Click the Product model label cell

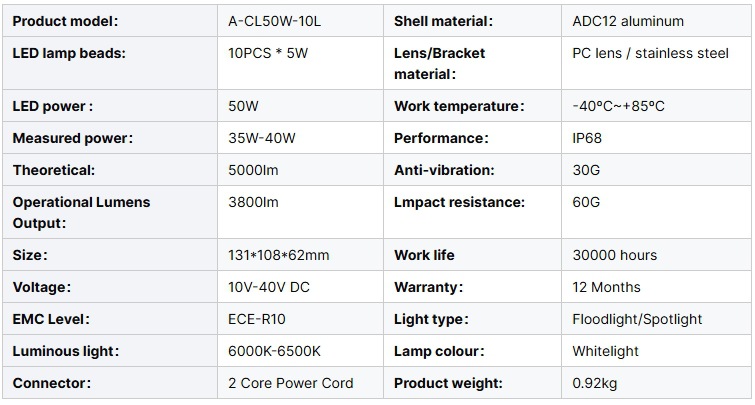pos(65,21)
